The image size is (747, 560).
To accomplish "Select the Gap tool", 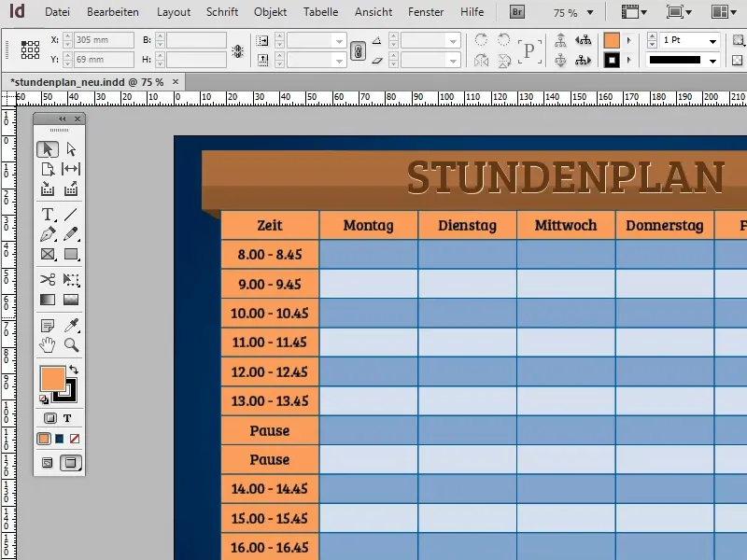I will click(71, 169).
